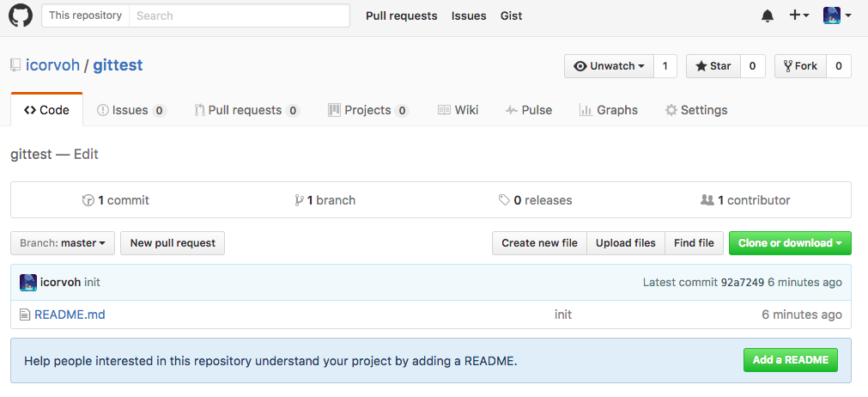868x397 pixels.
Task: Open Gist in top navigation
Action: point(511,16)
